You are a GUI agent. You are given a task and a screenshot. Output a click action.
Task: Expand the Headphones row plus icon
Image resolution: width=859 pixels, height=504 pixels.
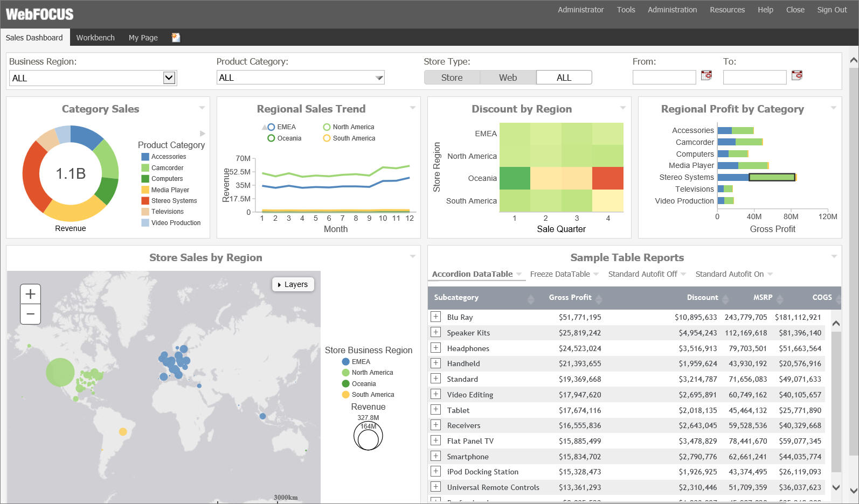[x=435, y=348]
